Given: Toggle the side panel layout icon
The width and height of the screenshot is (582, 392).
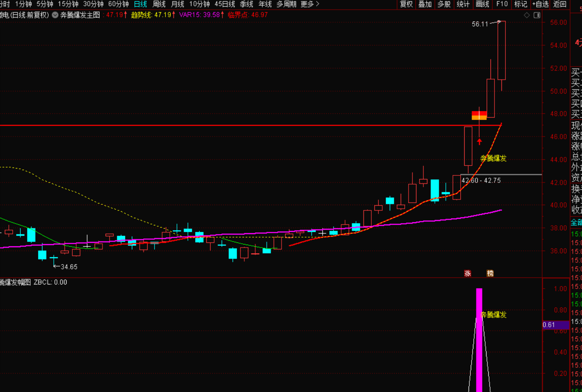Looking at the screenshot, I should click(536, 15).
